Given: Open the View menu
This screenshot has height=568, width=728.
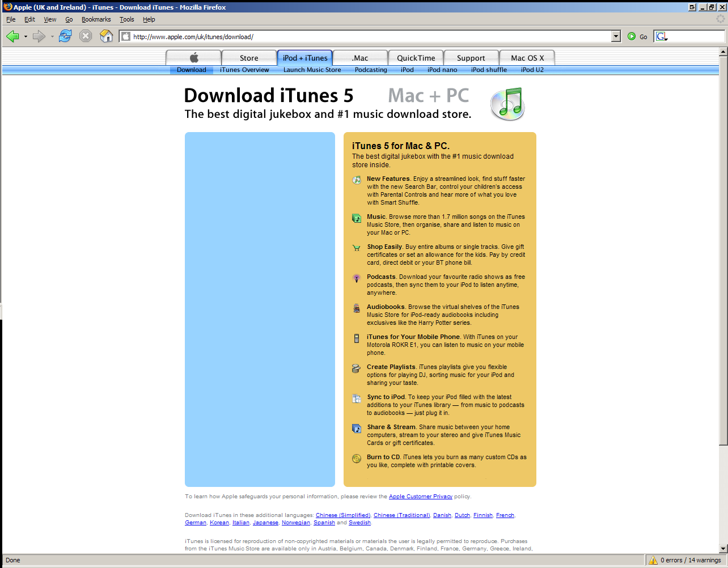Looking at the screenshot, I should [x=50, y=19].
